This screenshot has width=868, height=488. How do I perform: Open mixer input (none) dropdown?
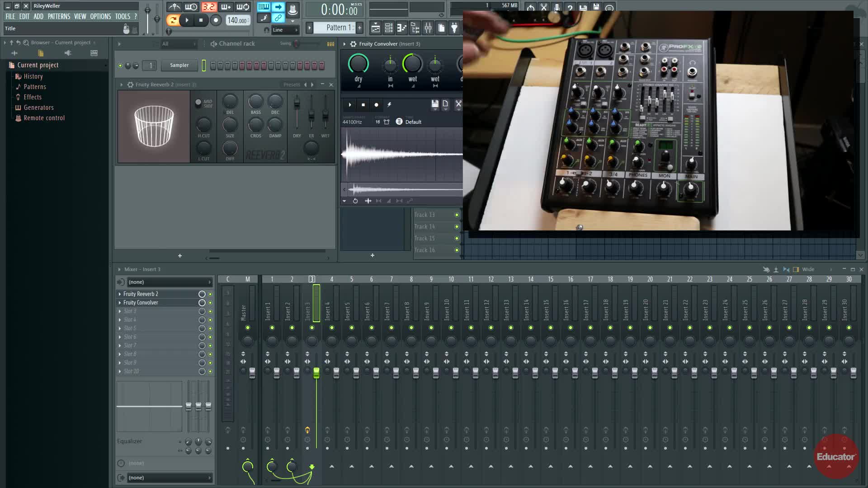(169, 282)
